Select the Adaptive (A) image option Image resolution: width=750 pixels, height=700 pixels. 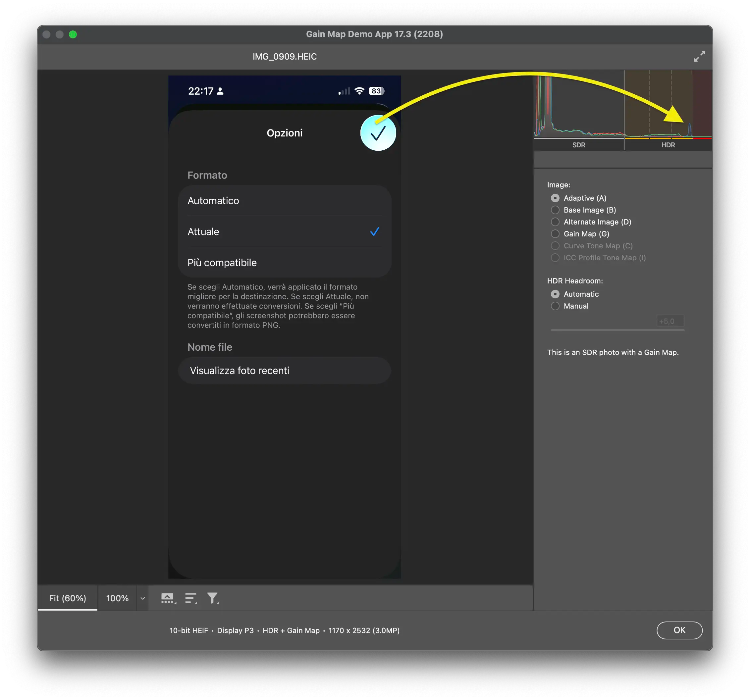(x=555, y=198)
